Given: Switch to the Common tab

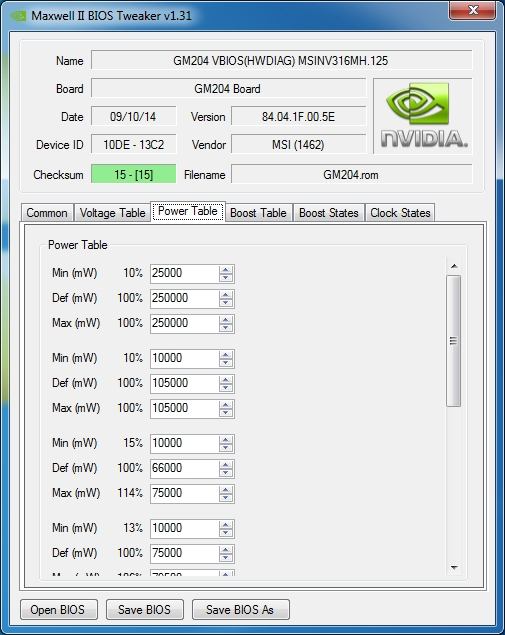Looking at the screenshot, I should point(47,213).
